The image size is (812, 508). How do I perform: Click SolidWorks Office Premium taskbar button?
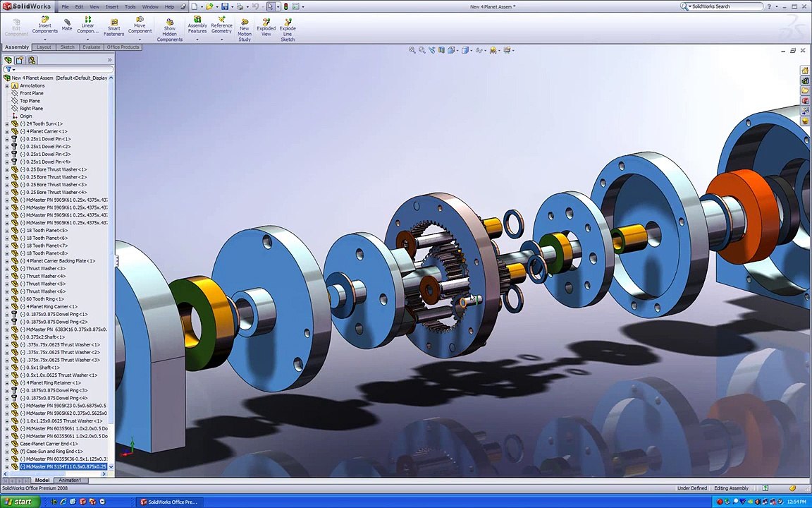pos(169,502)
